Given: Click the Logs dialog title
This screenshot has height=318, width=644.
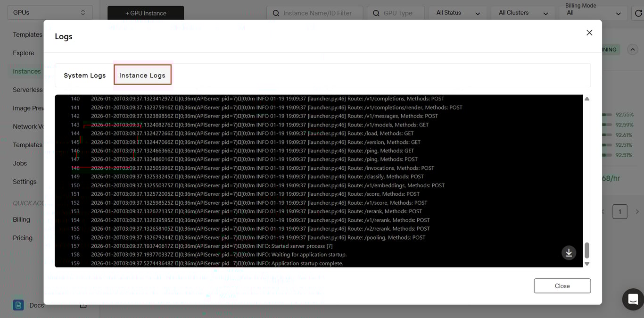Looking at the screenshot, I should 64,36.
